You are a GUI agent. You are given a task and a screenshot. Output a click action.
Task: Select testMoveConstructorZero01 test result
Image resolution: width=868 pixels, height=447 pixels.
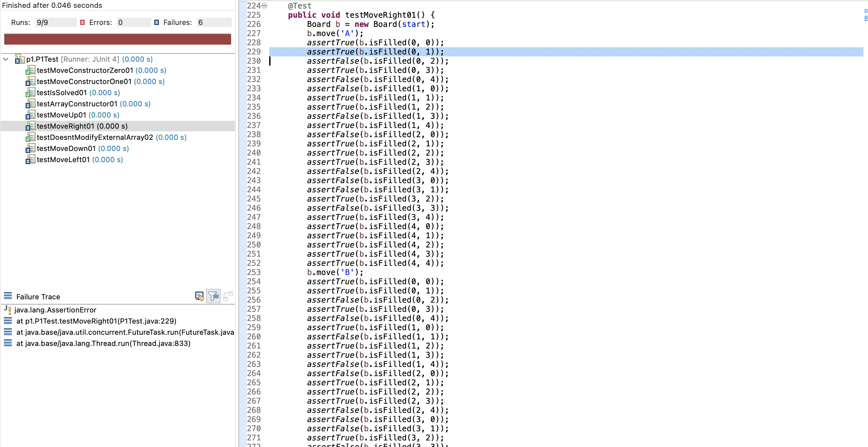[85, 71]
